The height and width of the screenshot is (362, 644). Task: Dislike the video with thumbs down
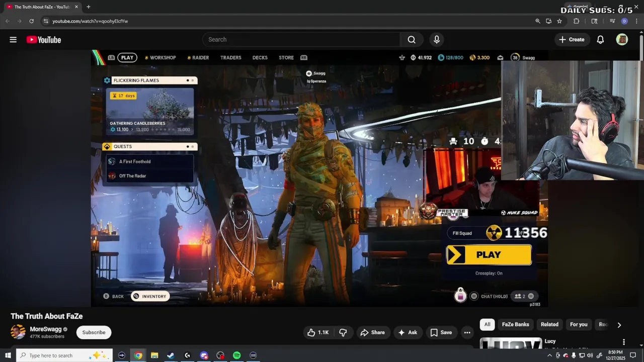[343, 332]
